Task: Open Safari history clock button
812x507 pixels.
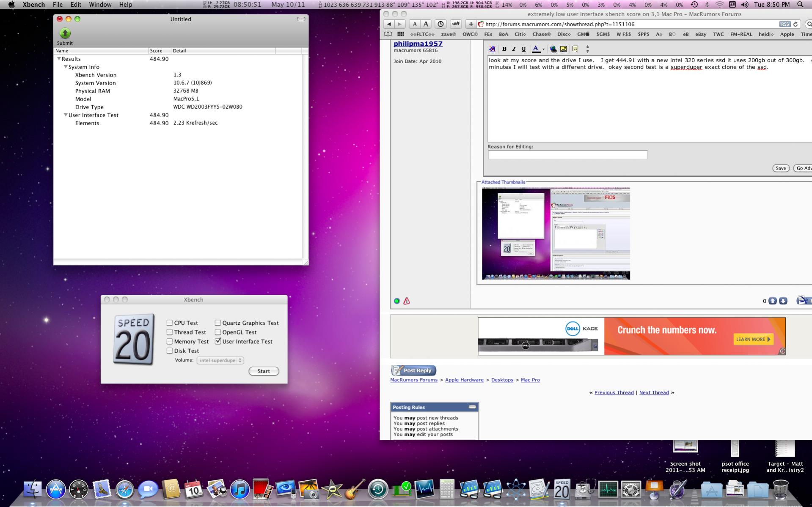Action: coord(440,24)
